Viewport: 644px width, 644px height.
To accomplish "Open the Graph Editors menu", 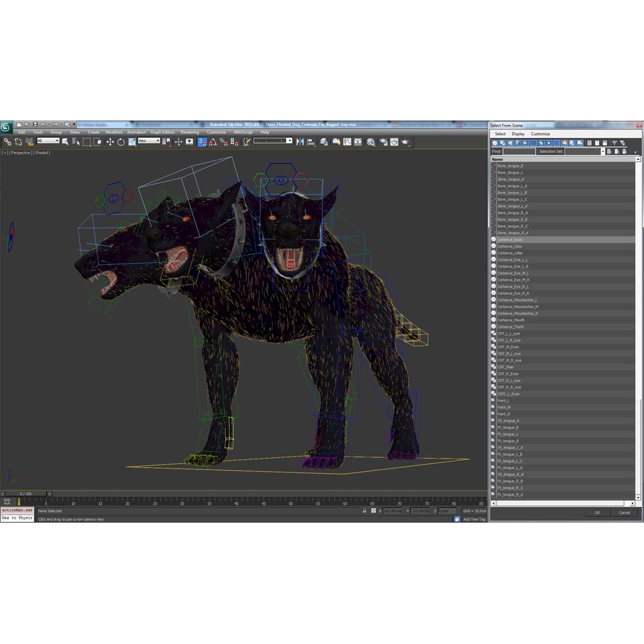I will click(163, 132).
